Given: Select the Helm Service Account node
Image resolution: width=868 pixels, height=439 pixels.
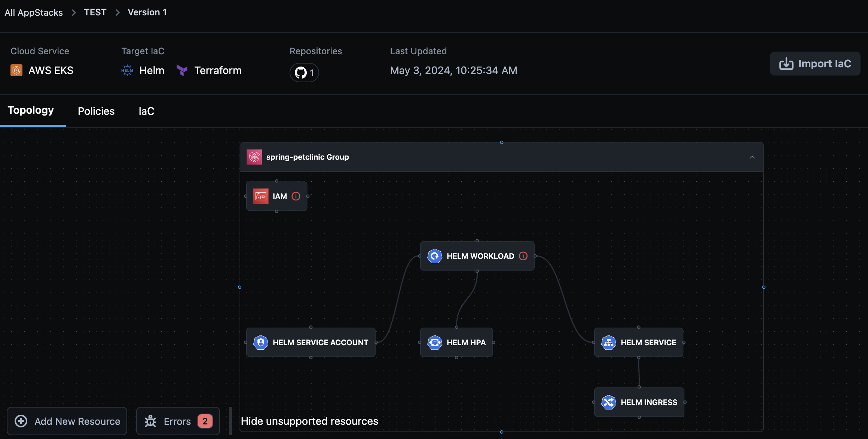Looking at the screenshot, I should (311, 342).
